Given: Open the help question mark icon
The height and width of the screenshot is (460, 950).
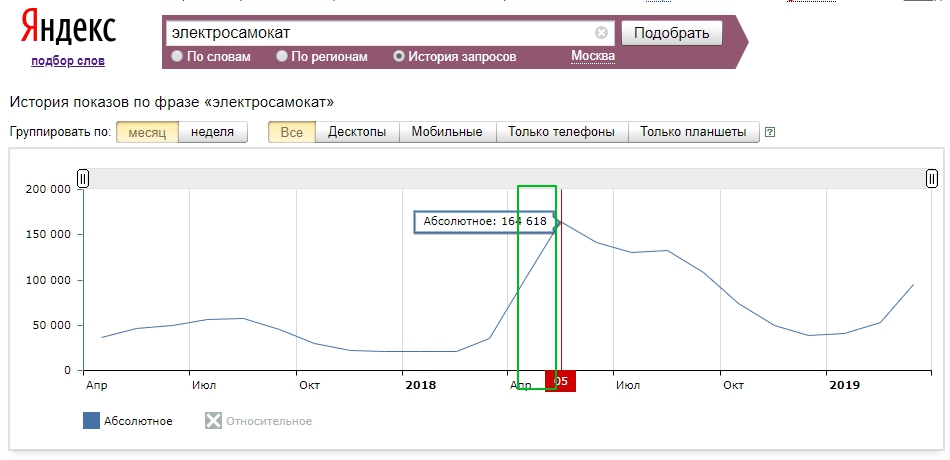Looking at the screenshot, I should 769,132.
